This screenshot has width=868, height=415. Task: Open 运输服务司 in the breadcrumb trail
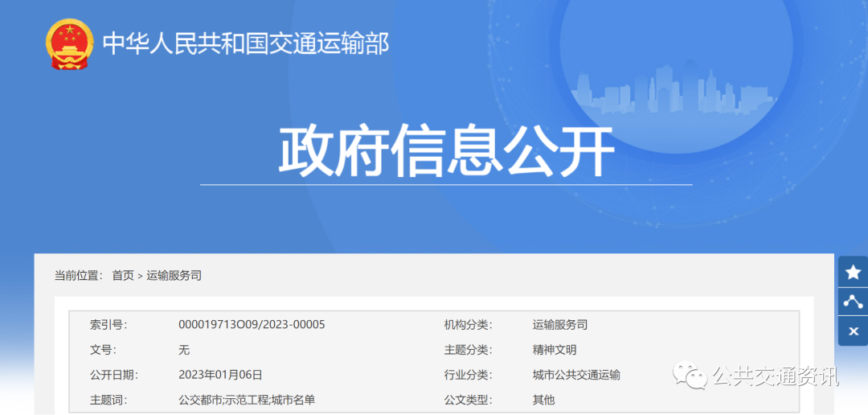(174, 275)
